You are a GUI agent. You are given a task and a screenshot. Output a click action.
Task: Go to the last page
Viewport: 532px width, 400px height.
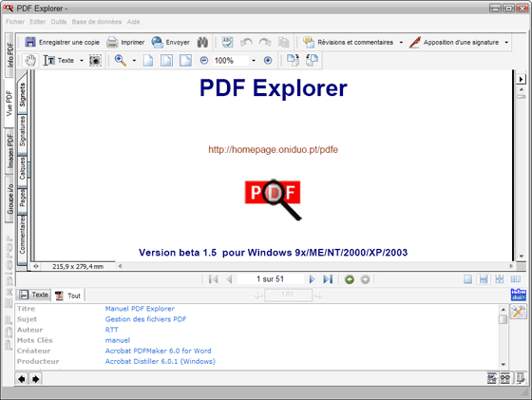pyautogui.click(x=328, y=279)
